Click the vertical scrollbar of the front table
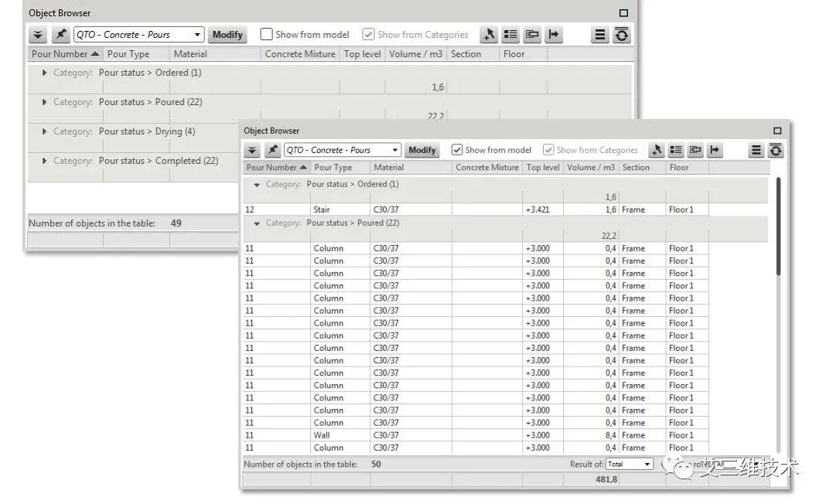This screenshot has height=504, width=826. click(778, 226)
